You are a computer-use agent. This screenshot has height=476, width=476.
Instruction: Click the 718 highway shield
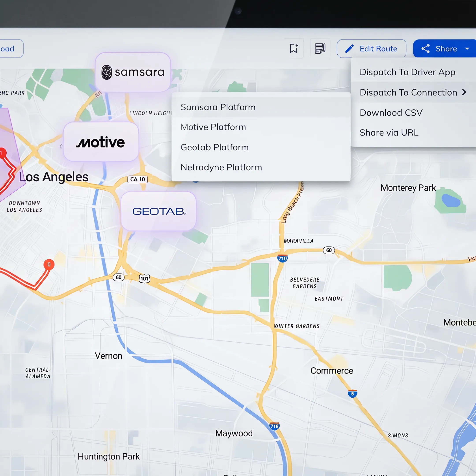click(274, 426)
